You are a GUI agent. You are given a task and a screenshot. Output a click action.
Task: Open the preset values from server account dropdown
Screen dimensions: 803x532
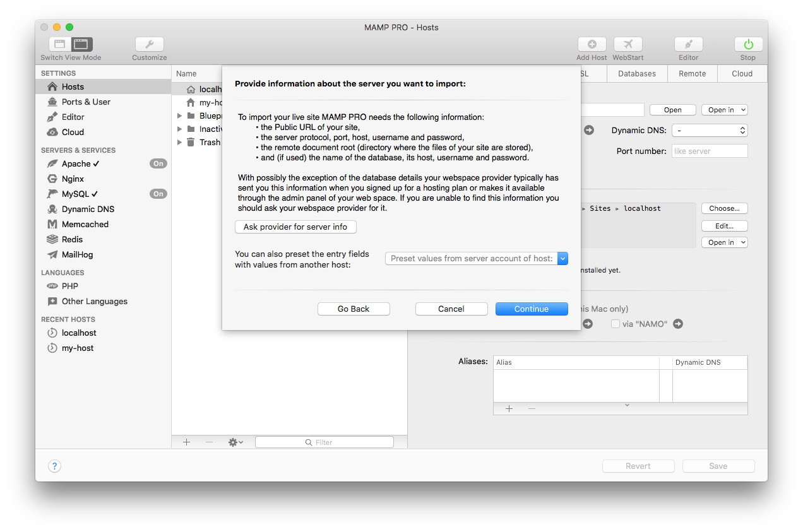coord(562,258)
